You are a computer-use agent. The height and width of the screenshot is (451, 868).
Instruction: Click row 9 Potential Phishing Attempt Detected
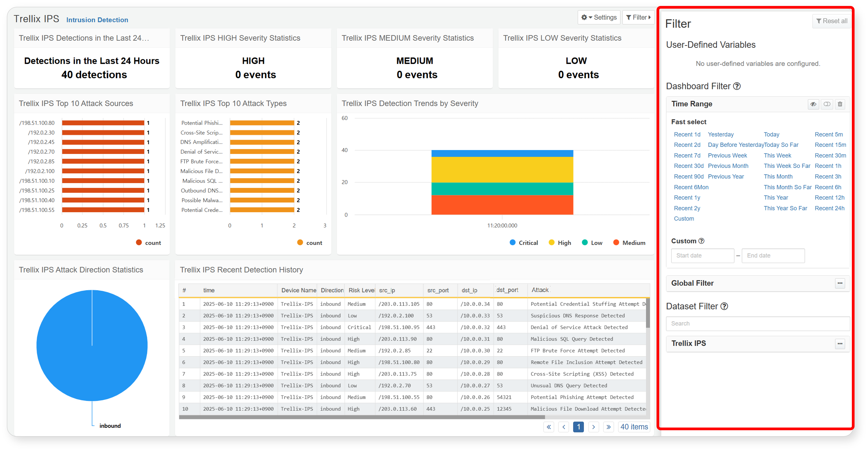[412, 397]
